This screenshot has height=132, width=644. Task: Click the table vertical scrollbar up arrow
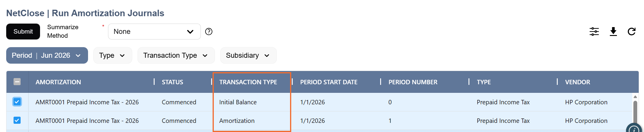[635, 97]
